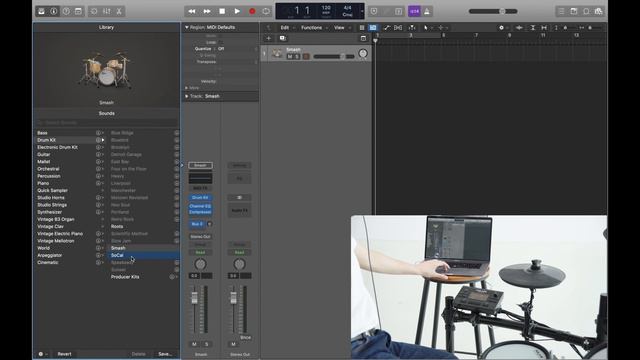
Task: Open the Browsers media icon at far right
Action: click(x=598, y=11)
